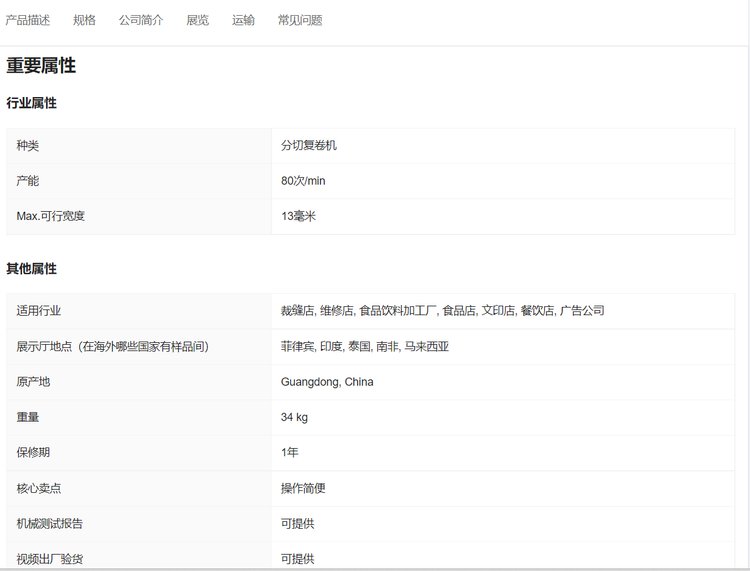Click the 34 kg weight value
The height and width of the screenshot is (571, 750).
(294, 417)
